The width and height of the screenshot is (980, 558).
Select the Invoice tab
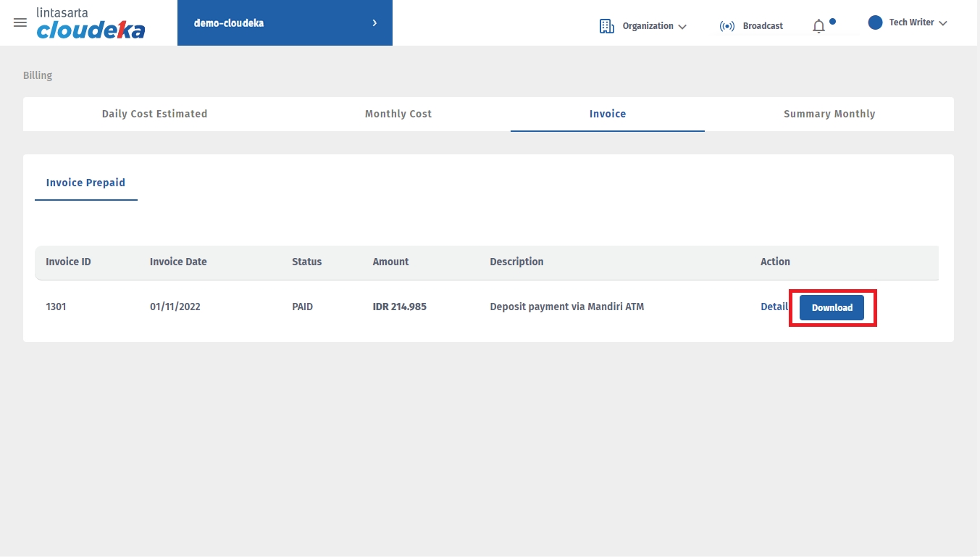(x=607, y=114)
